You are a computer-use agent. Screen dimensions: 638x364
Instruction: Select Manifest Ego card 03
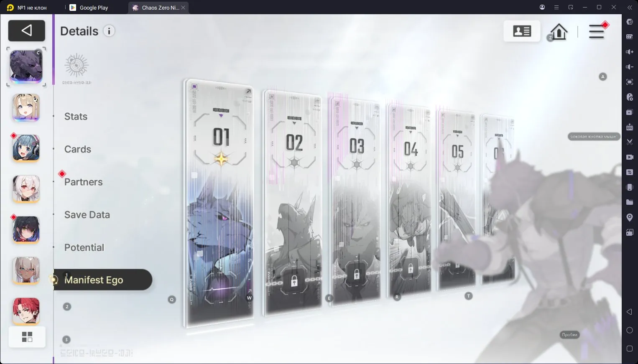[x=356, y=201]
